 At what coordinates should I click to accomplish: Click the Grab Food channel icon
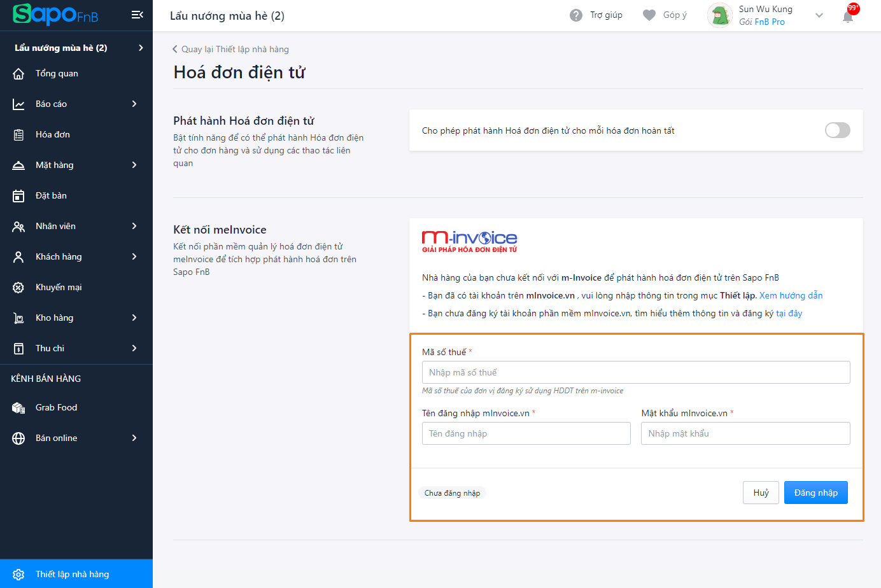18,408
